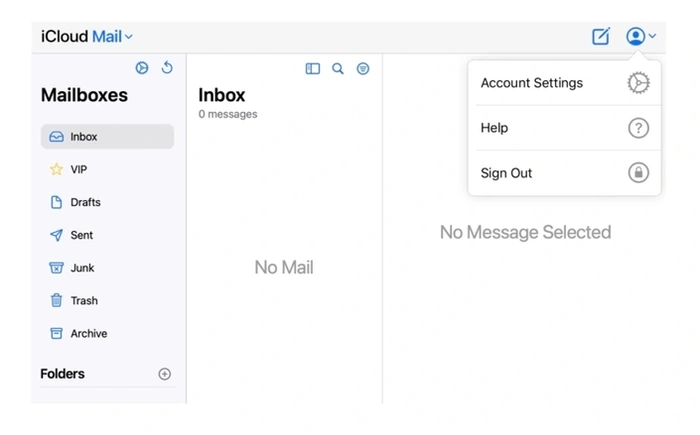Select Account Settings from the menu
Image resolution: width=700 pixels, height=435 pixels.
point(565,83)
